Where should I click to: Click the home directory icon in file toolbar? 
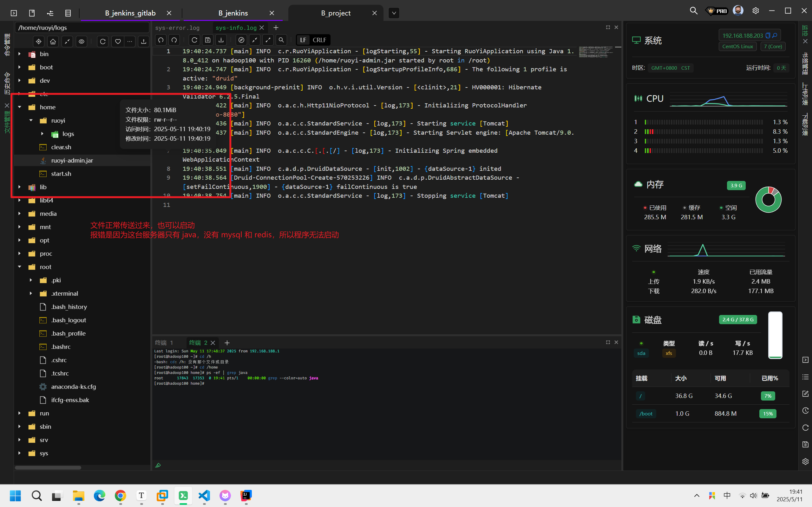click(x=53, y=42)
